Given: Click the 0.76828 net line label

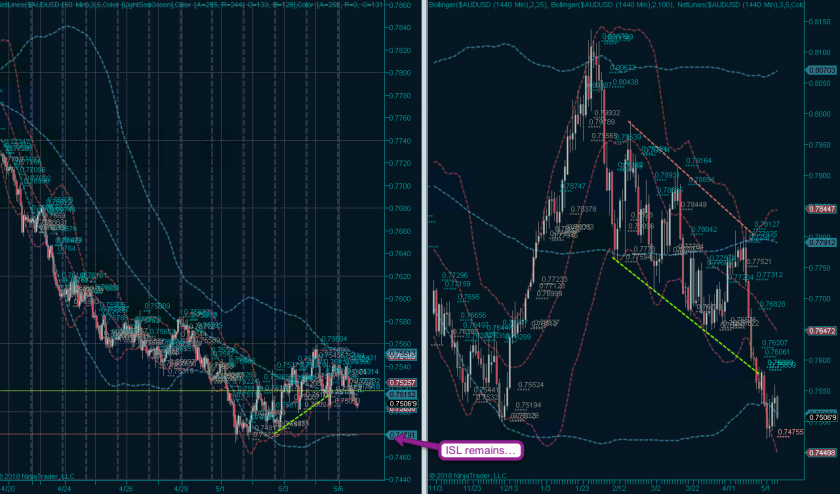Looking at the screenshot, I should coord(772,304).
